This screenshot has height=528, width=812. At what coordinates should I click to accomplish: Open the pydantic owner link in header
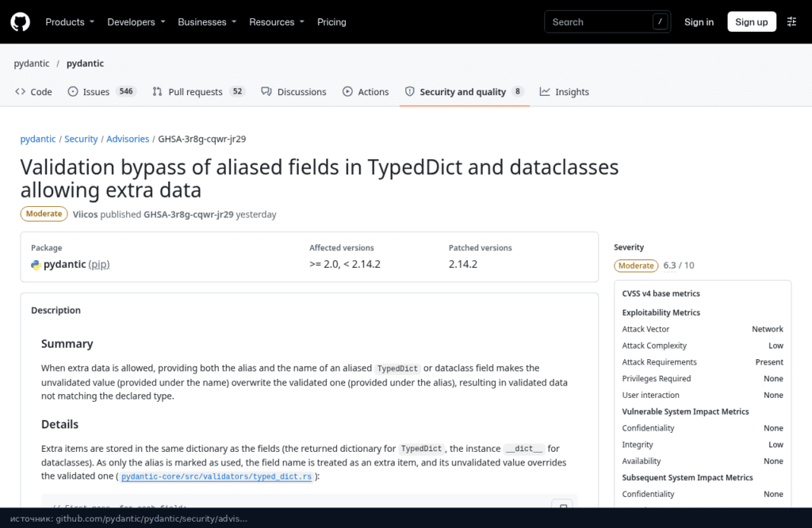point(32,63)
